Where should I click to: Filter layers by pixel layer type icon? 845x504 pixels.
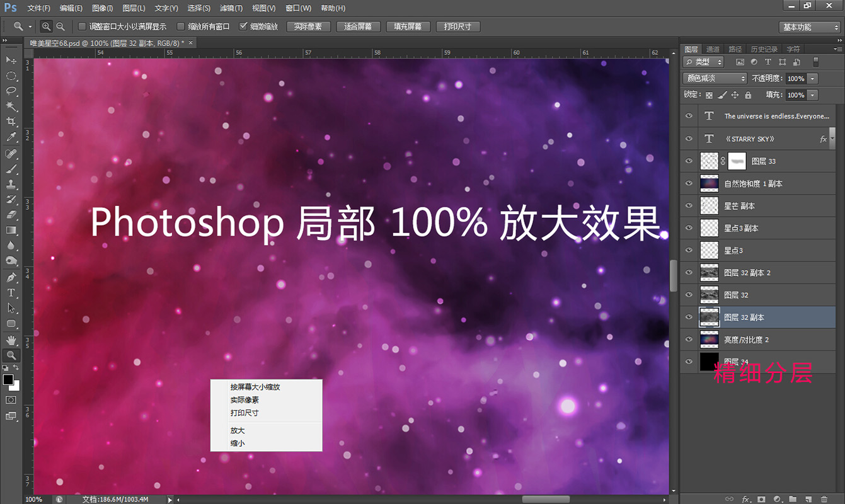tap(740, 62)
